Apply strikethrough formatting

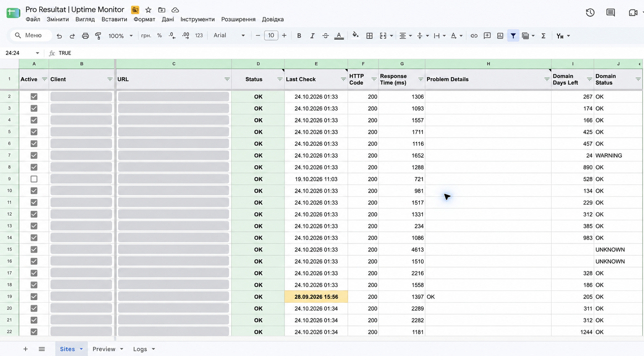pyautogui.click(x=325, y=36)
